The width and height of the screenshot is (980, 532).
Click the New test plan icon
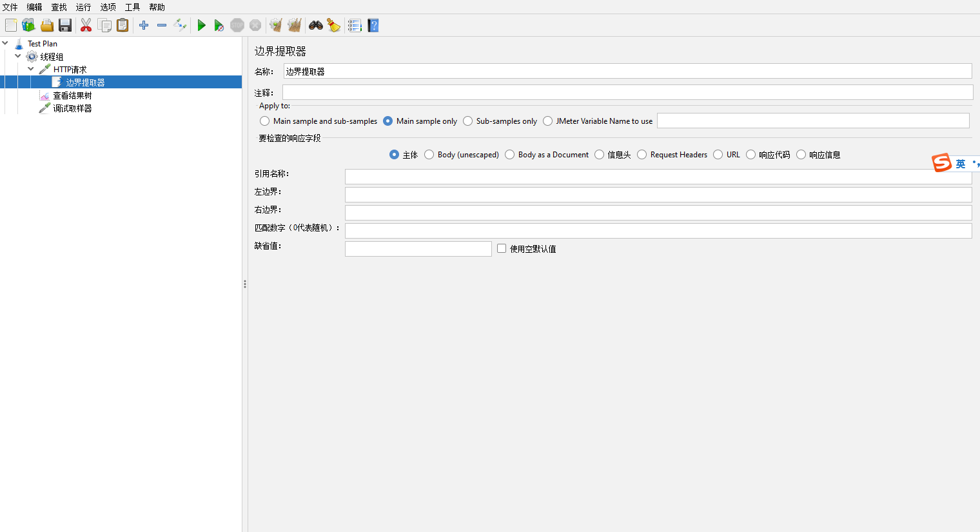11,25
